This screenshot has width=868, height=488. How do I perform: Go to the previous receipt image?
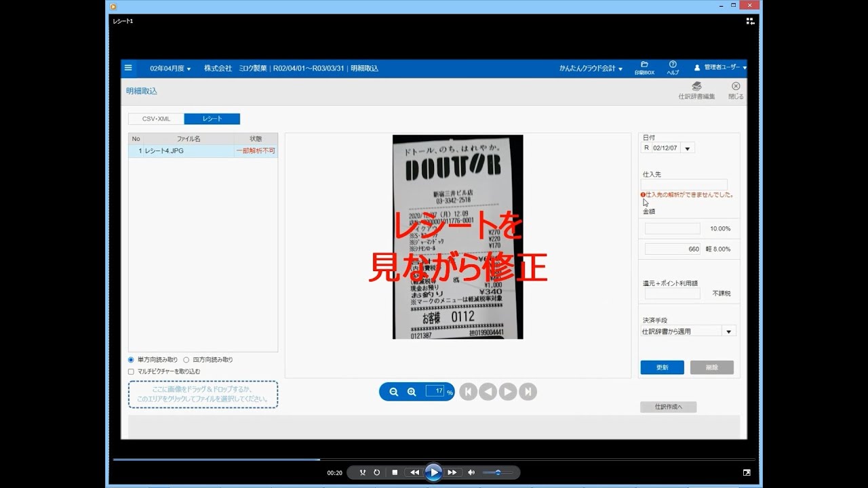(x=488, y=392)
